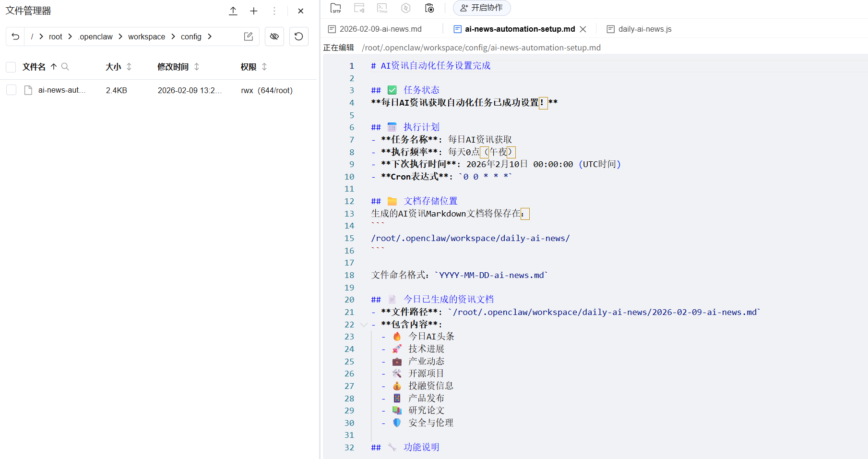Select the checkbox beside ai-news-aut... file
The width and height of the screenshot is (868, 459).
pyautogui.click(x=11, y=90)
